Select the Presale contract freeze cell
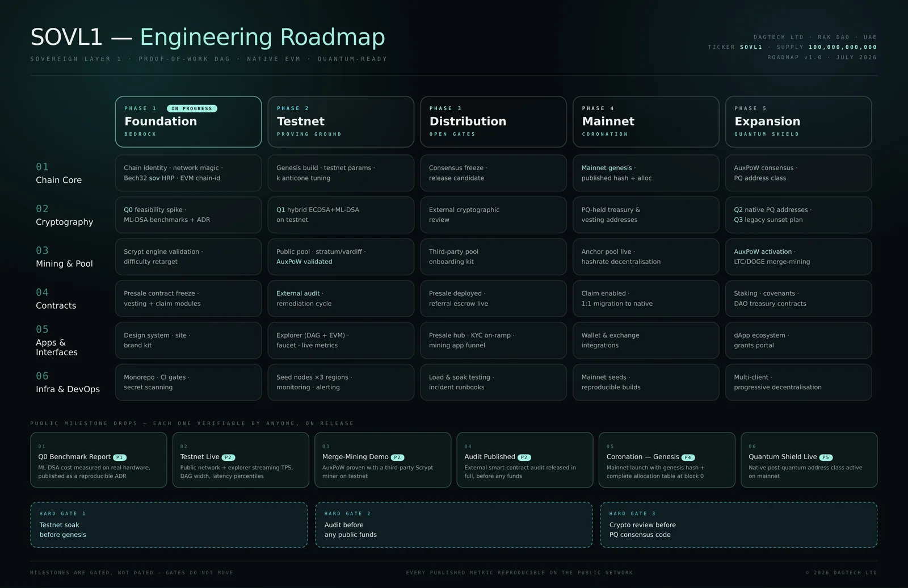 (188, 299)
